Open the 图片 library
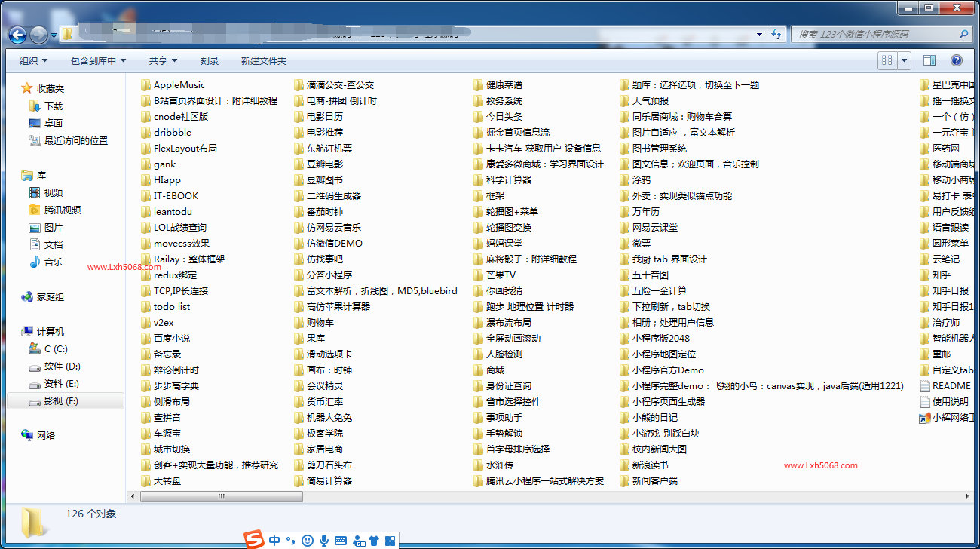Image resolution: width=980 pixels, height=549 pixels. coord(53,227)
